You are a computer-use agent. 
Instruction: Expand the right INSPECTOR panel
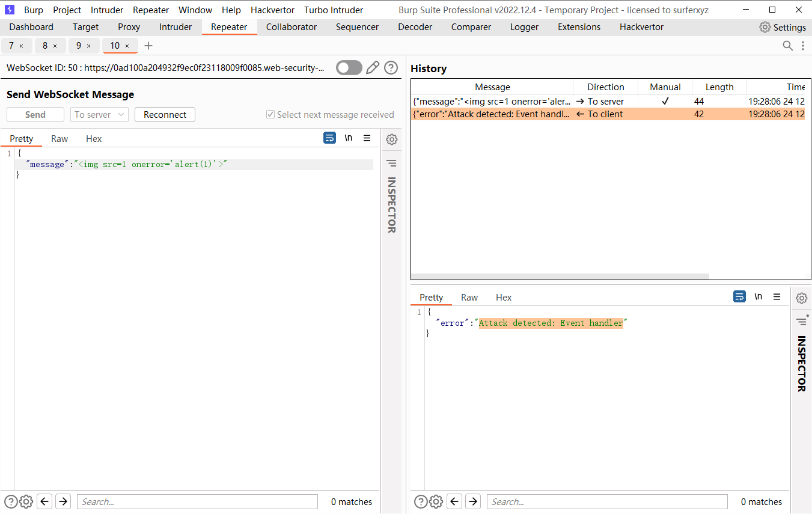(801, 364)
